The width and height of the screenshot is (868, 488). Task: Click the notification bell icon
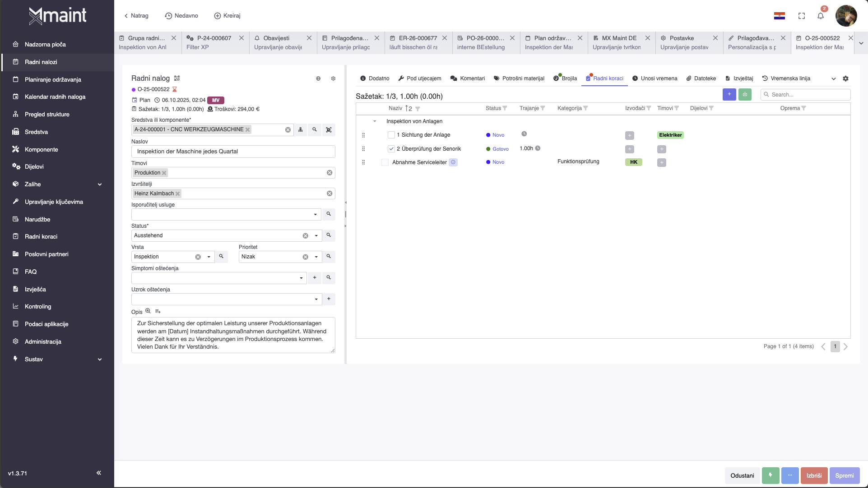821,16
